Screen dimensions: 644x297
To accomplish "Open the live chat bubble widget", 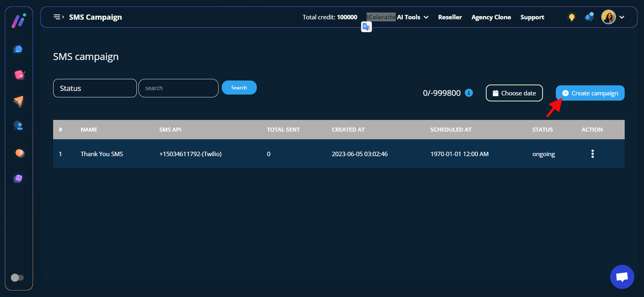I will pos(622,277).
